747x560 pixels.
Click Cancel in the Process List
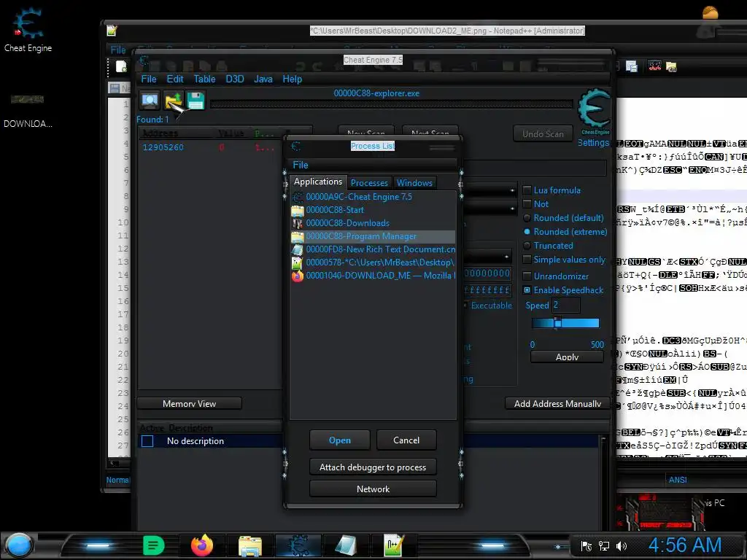(406, 440)
